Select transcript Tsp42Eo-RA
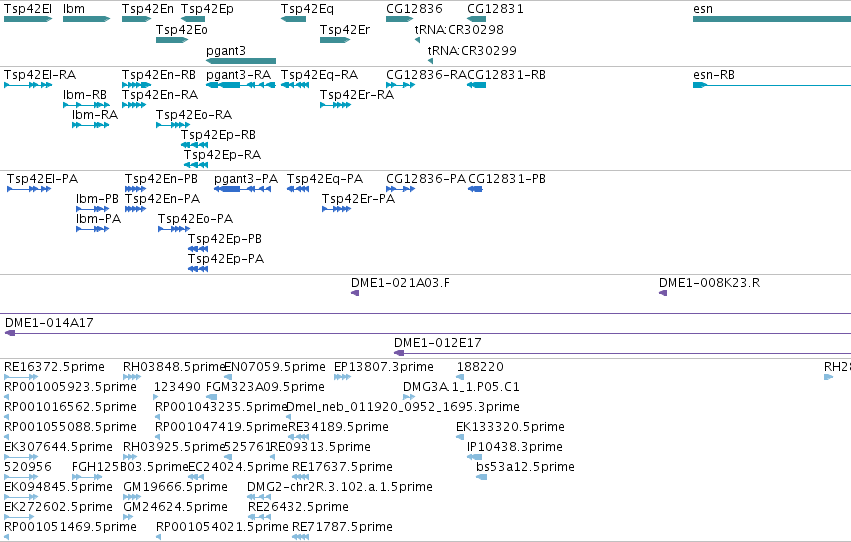The height and width of the screenshot is (542, 851). (x=173, y=125)
